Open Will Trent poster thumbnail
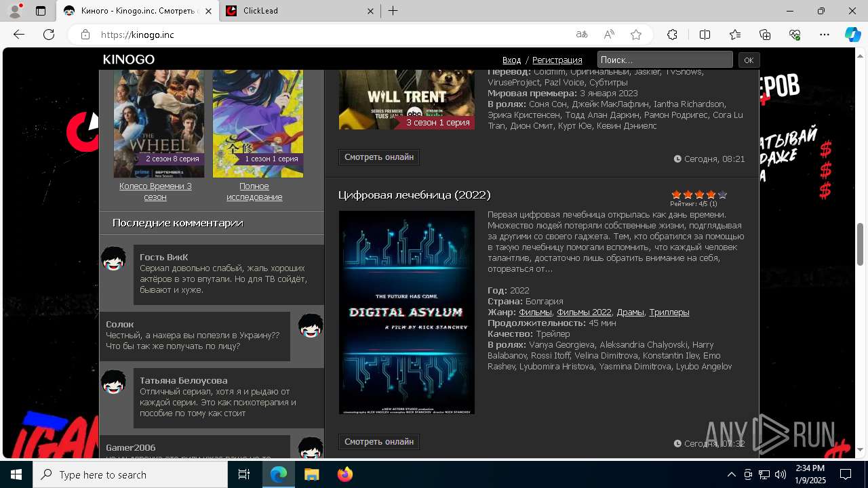Image resolution: width=868 pixels, height=488 pixels. 407,99
